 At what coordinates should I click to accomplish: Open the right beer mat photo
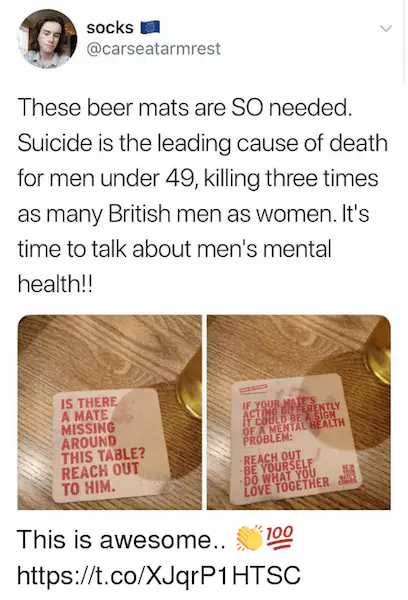299,412
